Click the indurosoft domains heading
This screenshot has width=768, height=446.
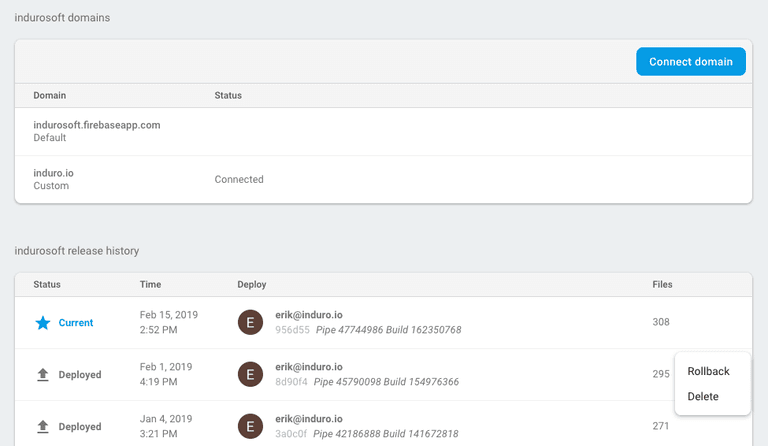point(62,18)
